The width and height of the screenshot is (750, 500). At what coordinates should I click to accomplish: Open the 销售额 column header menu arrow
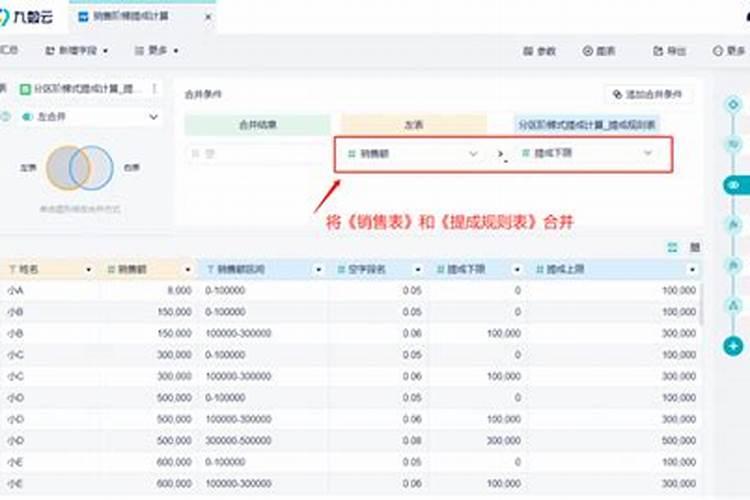[188, 270]
